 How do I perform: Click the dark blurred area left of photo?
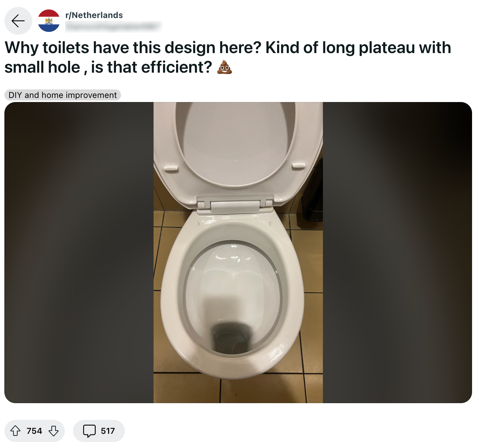pyautogui.click(x=79, y=253)
